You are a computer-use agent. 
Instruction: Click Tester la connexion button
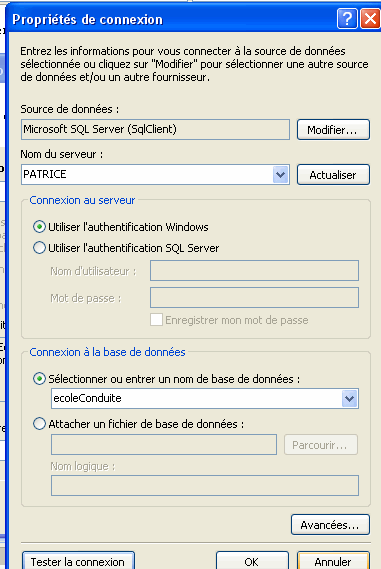78,561
